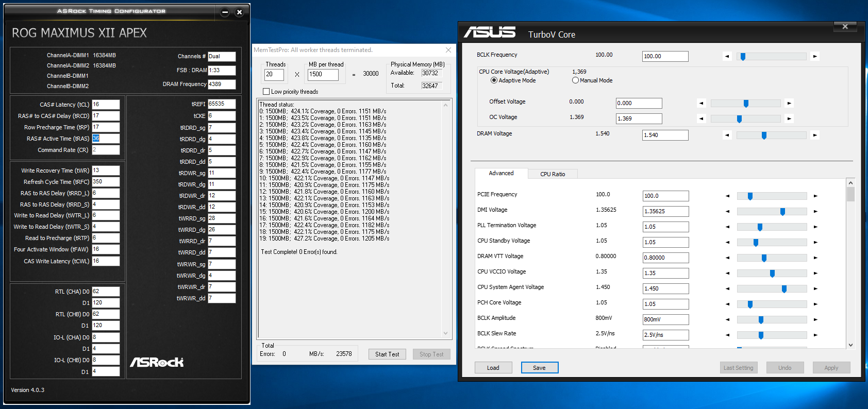Decrease Offset Voltage with left arrow

[x=701, y=103]
